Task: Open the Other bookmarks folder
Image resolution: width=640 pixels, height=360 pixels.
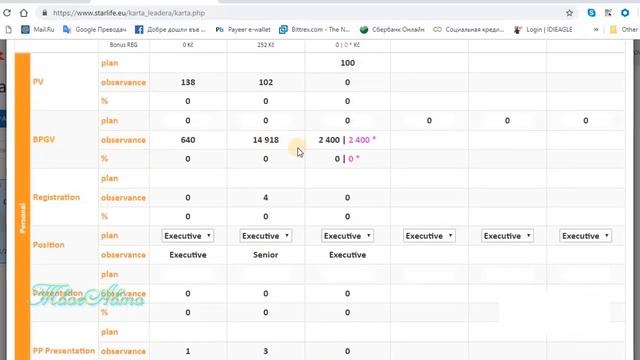Action: [623, 29]
